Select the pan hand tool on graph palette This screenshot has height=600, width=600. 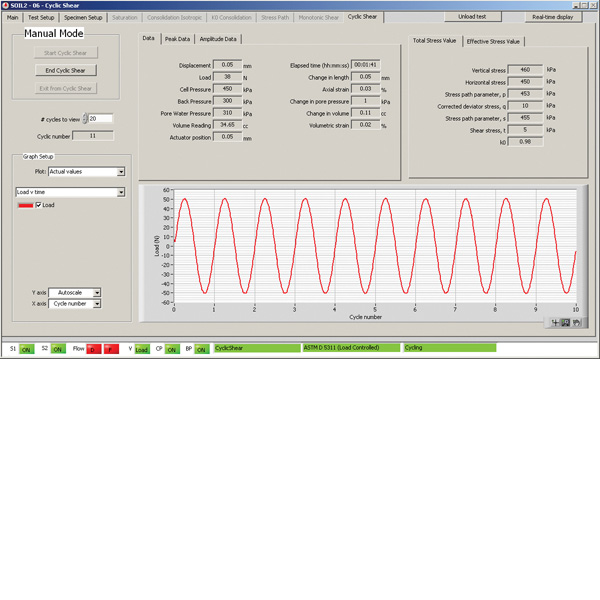tap(576, 323)
